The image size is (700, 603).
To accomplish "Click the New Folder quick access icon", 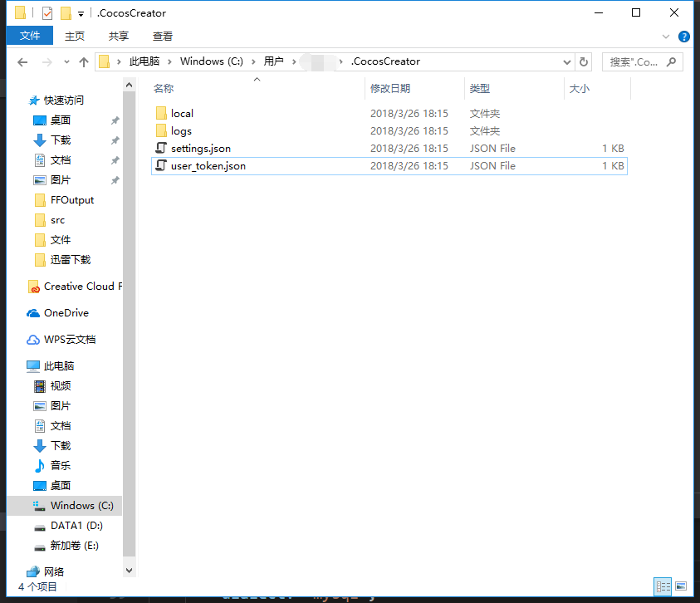I will tap(66, 13).
